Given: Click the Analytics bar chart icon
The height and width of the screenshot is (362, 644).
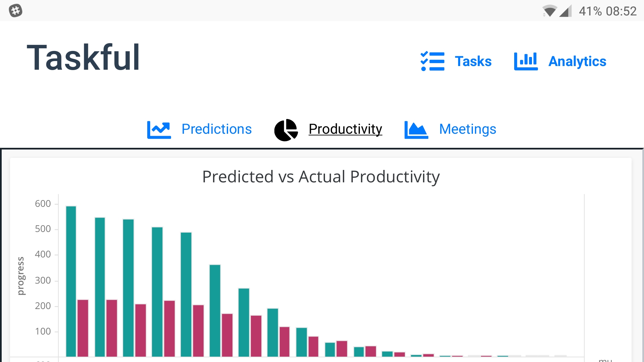Looking at the screenshot, I should (x=526, y=61).
